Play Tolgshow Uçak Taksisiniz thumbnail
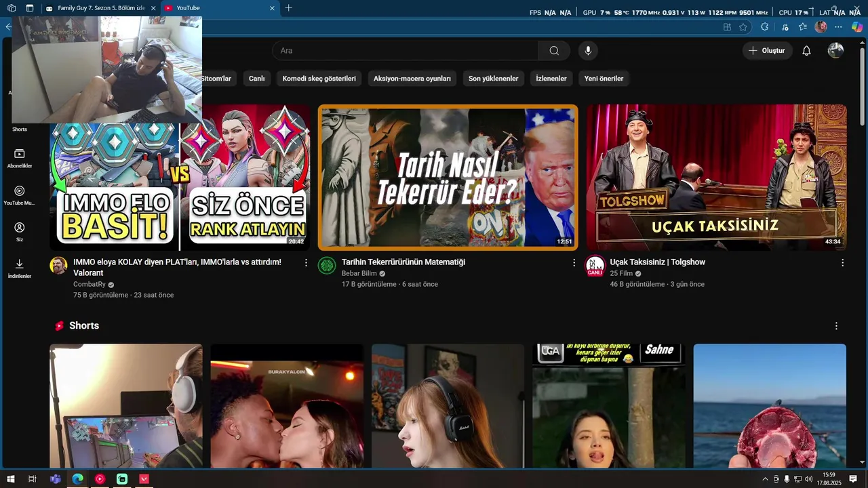Screen dimensions: 868x488 (717, 178)
